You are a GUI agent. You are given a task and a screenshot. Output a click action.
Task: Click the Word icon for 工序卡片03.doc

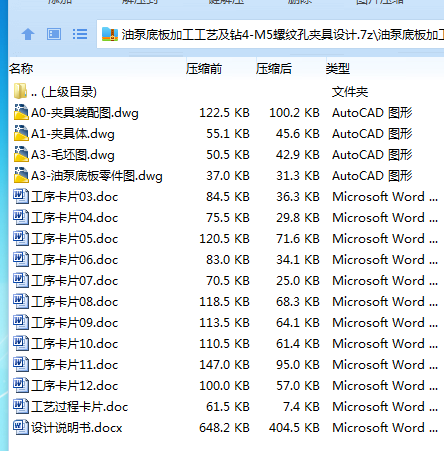(21, 196)
